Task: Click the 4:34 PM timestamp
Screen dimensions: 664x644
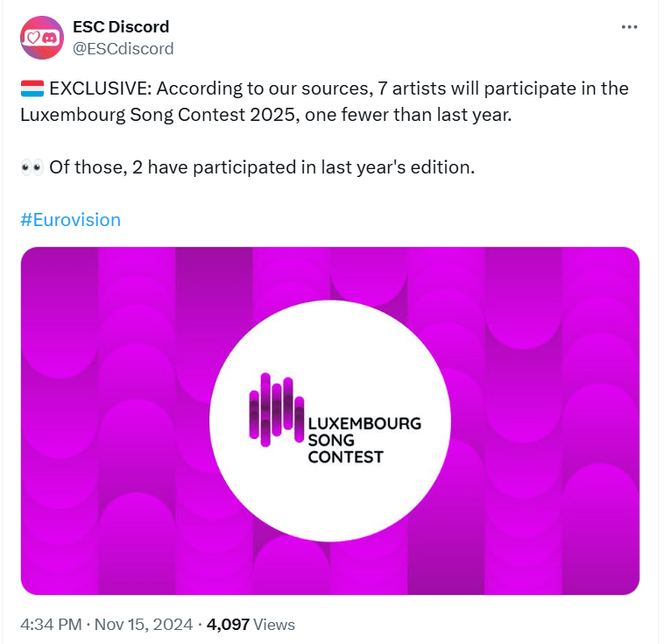Action: click(x=51, y=625)
